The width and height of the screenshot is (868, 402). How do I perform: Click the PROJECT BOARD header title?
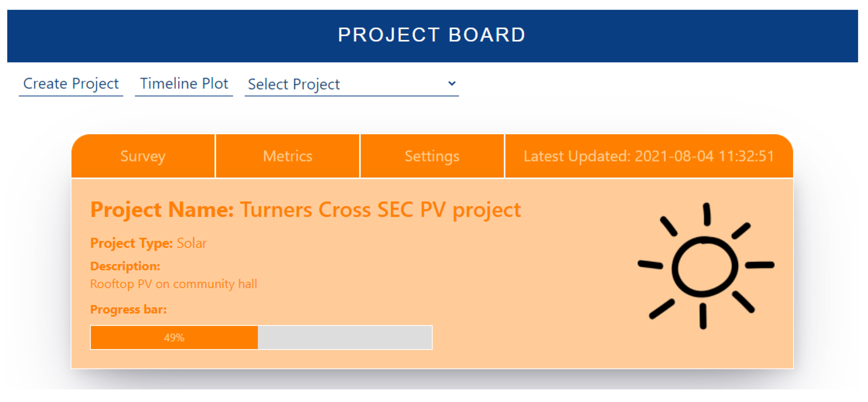(432, 35)
